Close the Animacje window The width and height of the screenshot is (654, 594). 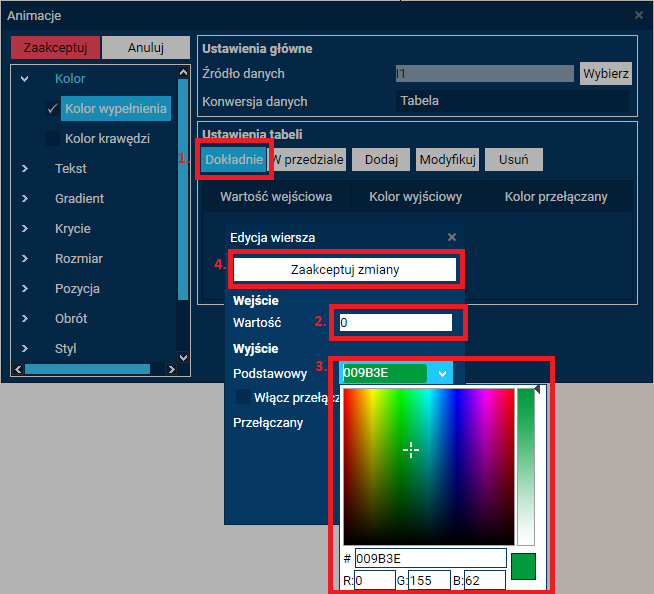[639, 15]
